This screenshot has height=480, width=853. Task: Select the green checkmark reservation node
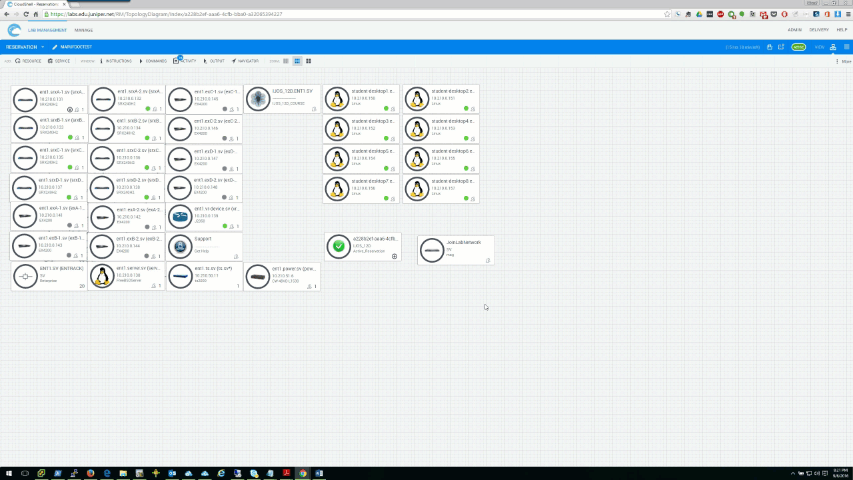click(339, 246)
